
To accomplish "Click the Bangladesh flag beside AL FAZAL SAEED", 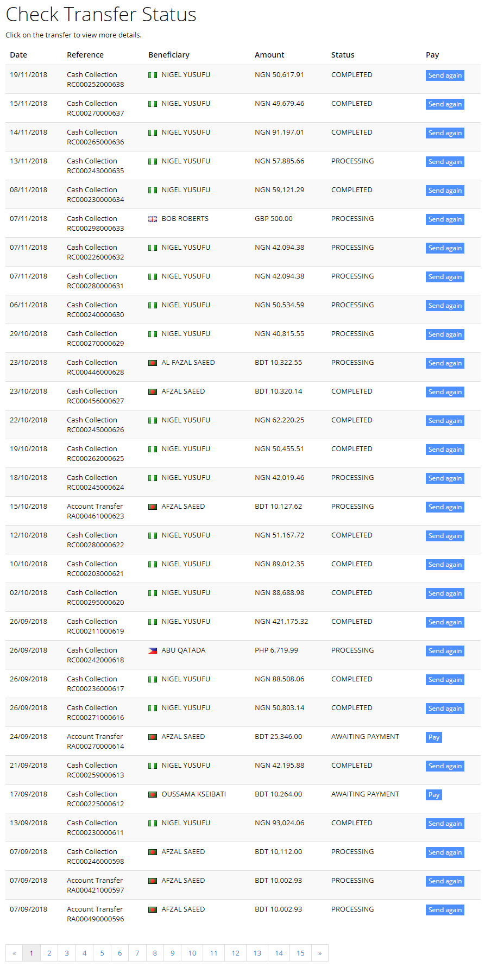I will [153, 363].
